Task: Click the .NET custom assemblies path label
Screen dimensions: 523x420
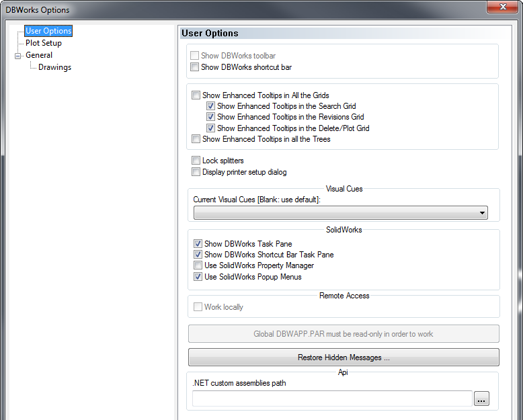Action: [x=239, y=383]
